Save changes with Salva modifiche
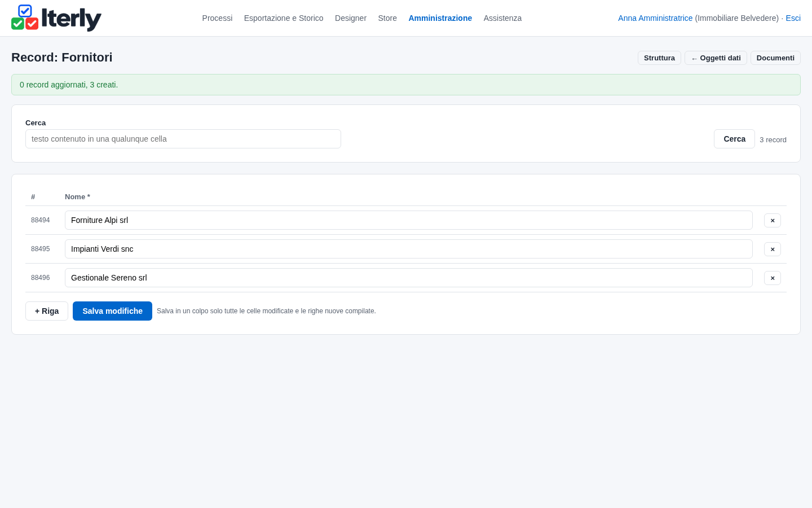Image resolution: width=812 pixels, height=508 pixels. 112,311
